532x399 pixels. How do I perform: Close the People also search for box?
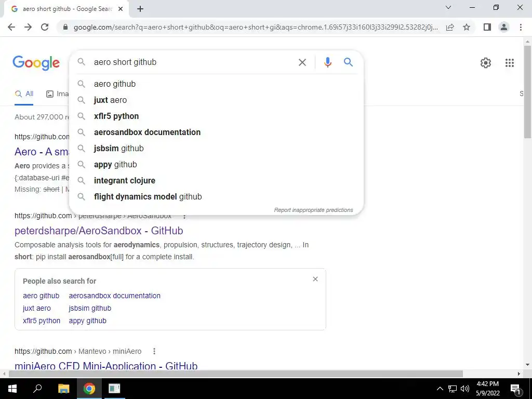315,279
